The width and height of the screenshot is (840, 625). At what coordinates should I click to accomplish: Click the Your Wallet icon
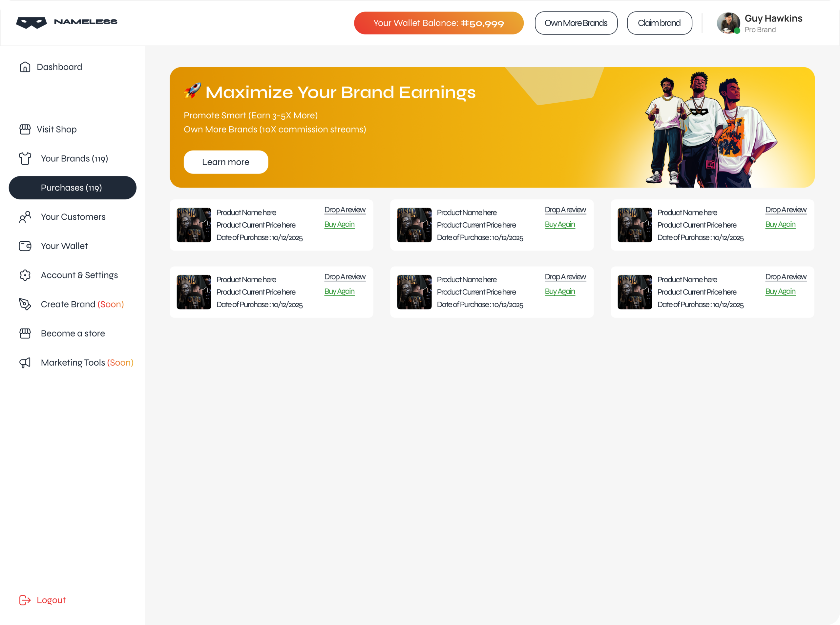click(25, 246)
